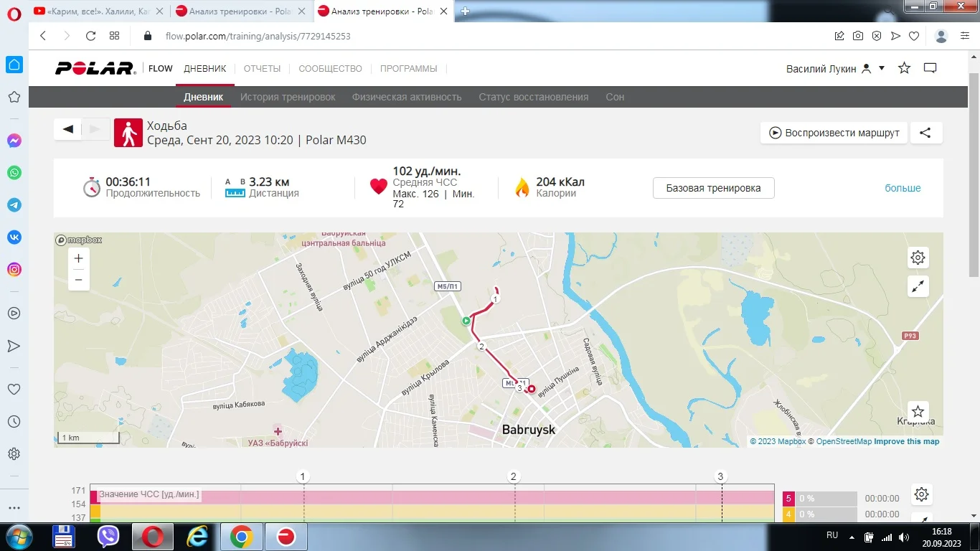Switch to Физическая активность tab

pyautogui.click(x=407, y=97)
